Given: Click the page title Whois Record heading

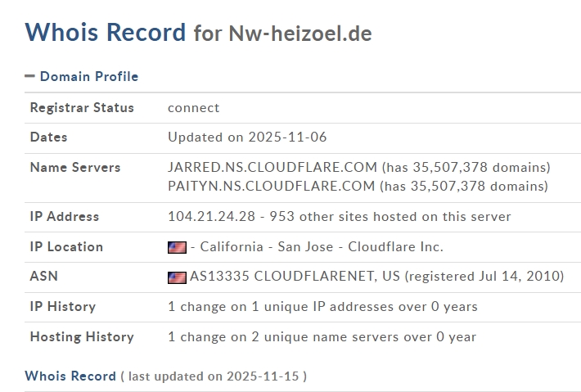Looking at the screenshot, I should click(106, 33).
